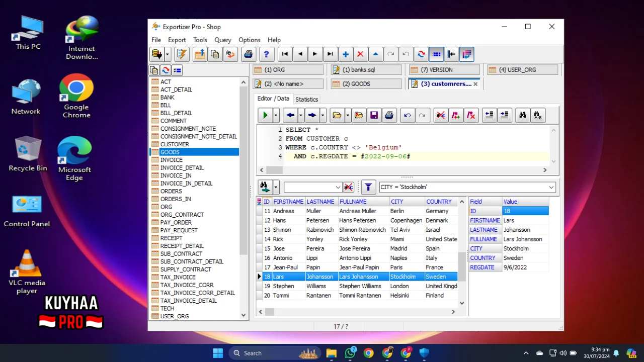Click the clear search text icon

(348, 187)
